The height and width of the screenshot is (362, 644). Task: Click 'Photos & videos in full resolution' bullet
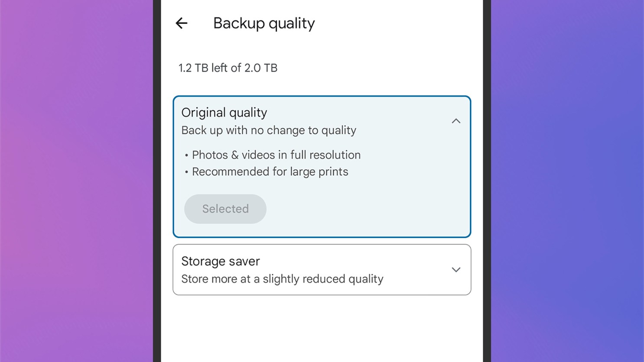click(x=276, y=155)
